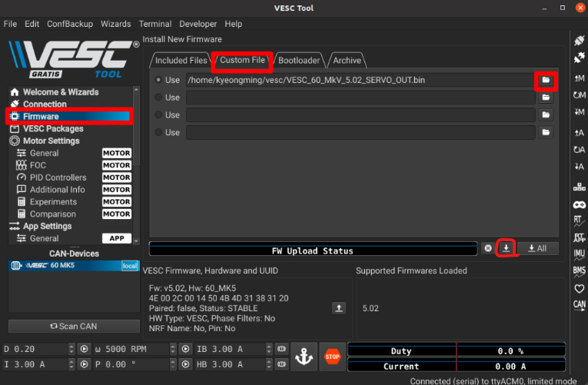Click the connect plug icon in right toolbar

click(x=580, y=40)
